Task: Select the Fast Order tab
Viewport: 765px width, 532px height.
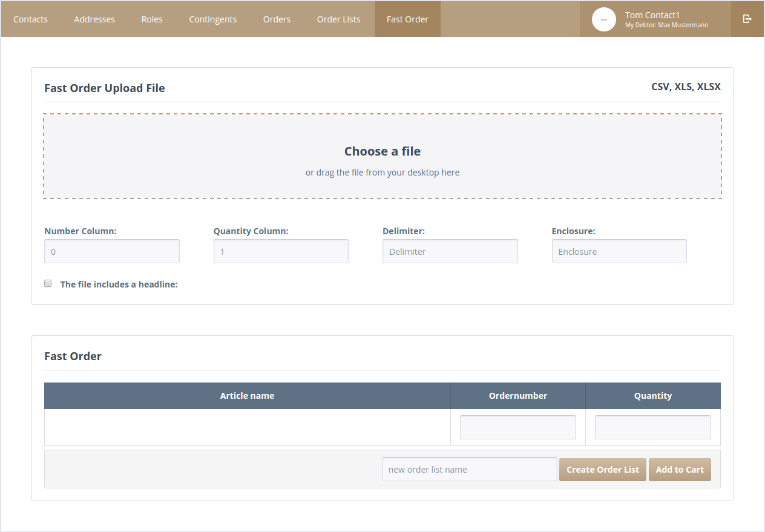Action: [407, 19]
